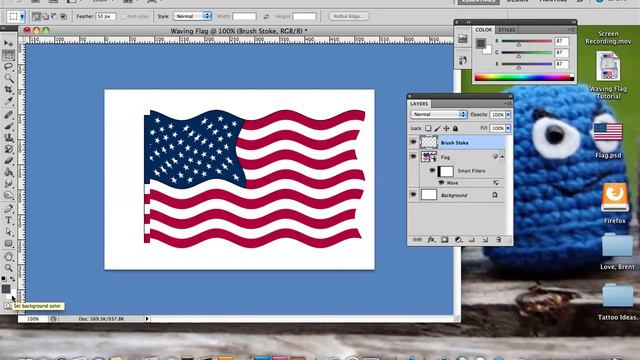The height and width of the screenshot is (360, 640).
Task: Open the Layers panel options menu
Action: tap(508, 104)
